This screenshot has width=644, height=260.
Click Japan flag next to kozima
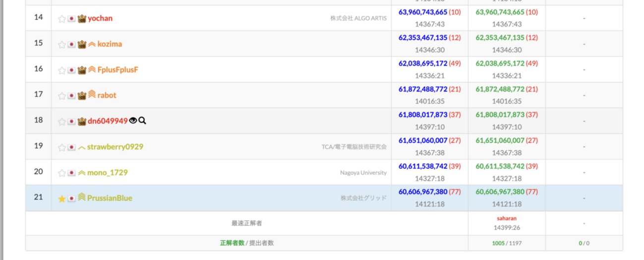click(71, 45)
